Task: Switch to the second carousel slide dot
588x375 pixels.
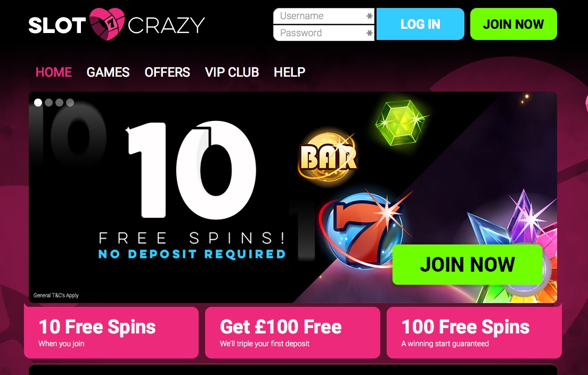Action: pyautogui.click(x=49, y=102)
